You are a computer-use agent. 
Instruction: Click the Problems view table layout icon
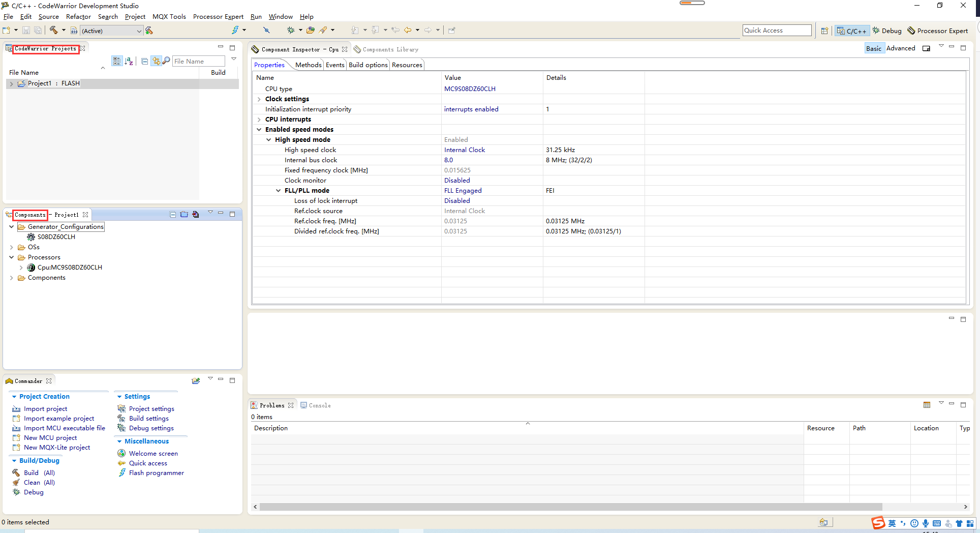[927, 405]
